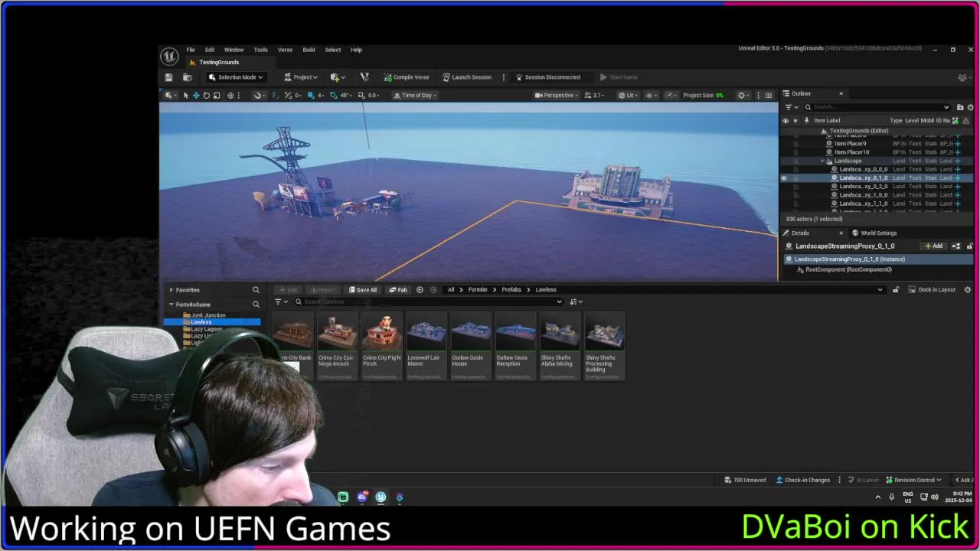Open the File menu
980x551 pixels.
coord(191,50)
